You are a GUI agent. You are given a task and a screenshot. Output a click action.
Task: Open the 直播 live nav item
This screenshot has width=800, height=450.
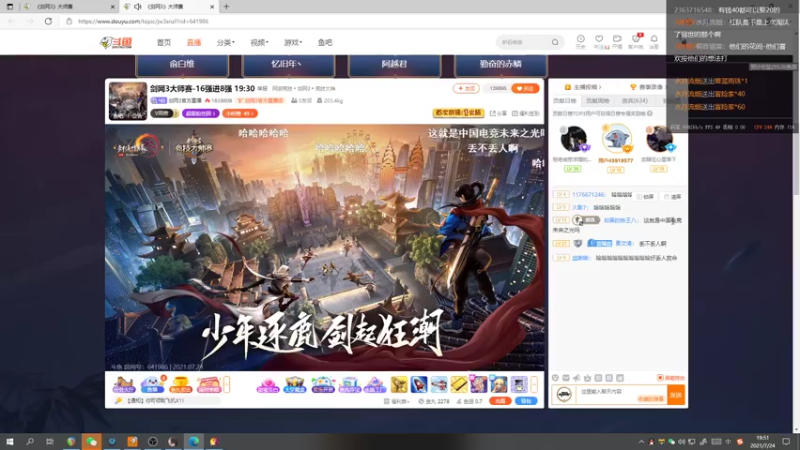[194, 42]
